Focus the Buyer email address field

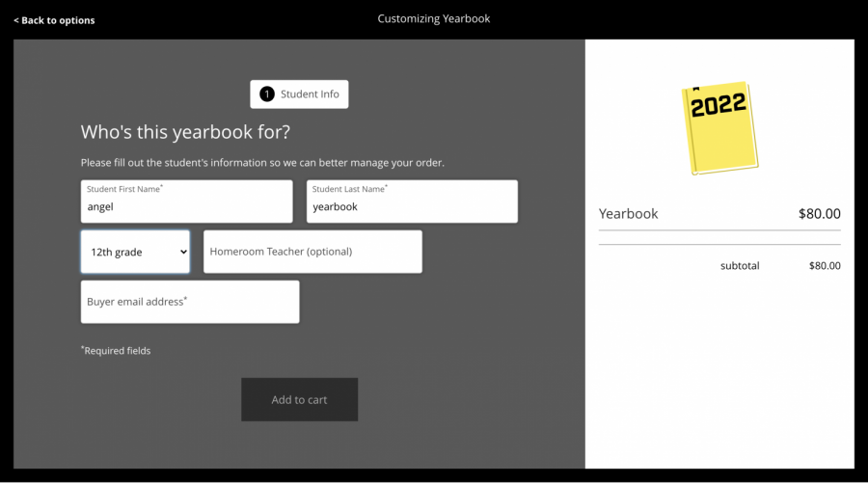pyautogui.click(x=190, y=302)
